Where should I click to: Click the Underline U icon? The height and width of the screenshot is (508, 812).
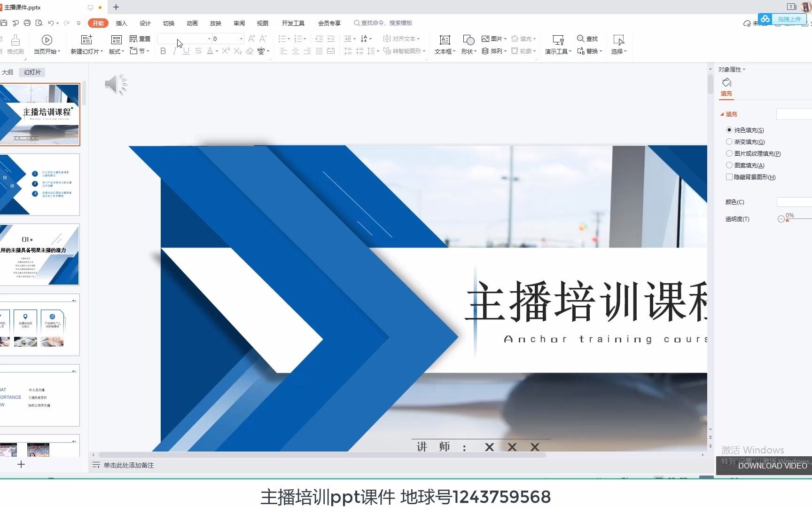187,51
